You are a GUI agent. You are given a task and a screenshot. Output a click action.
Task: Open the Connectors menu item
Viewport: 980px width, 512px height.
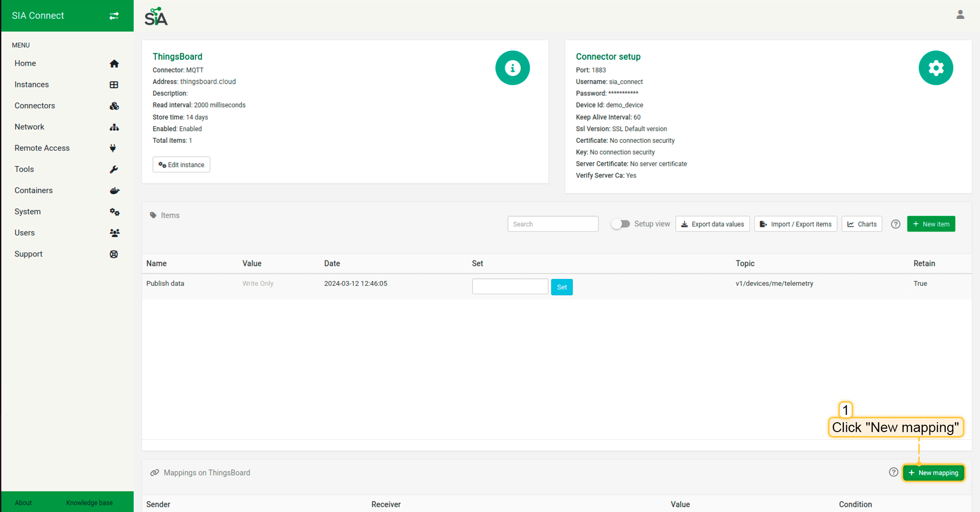pos(35,106)
